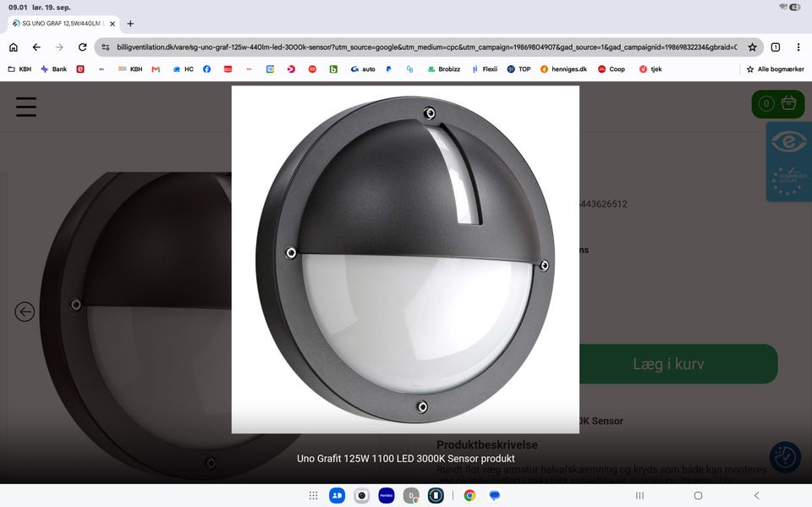Open the Messages app in the taskbar
812x507 pixels.
pos(495,496)
